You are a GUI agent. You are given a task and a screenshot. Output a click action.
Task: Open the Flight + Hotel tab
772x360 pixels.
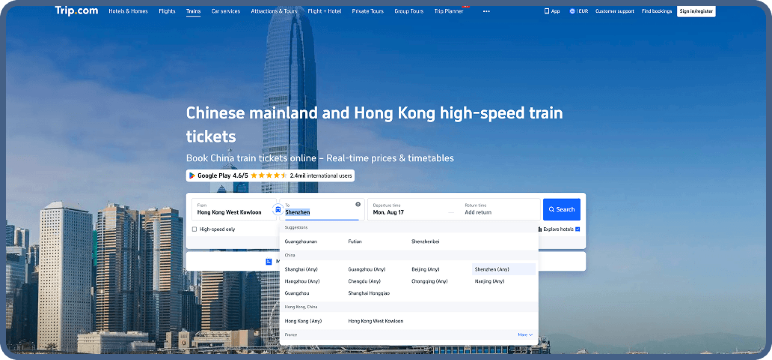(324, 11)
